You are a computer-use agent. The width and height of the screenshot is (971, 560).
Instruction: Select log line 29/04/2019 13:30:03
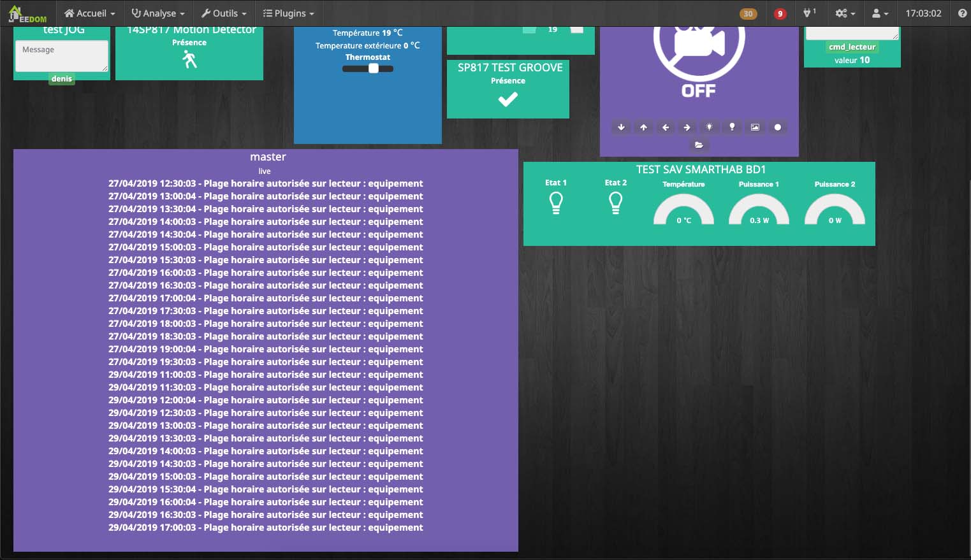coord(265,438)
